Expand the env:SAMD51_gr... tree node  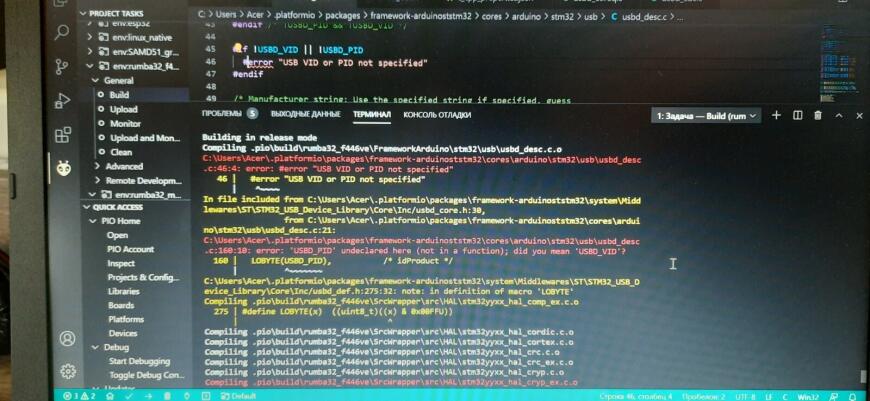point(90,52)
